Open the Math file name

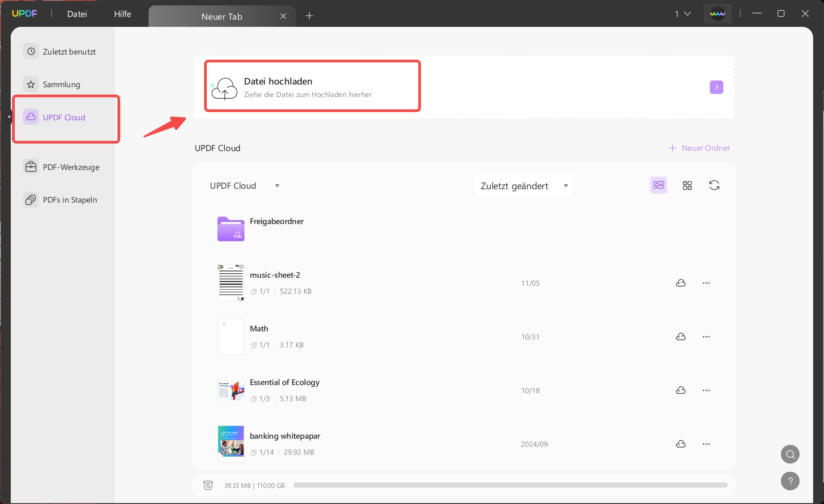coord(259,329)
